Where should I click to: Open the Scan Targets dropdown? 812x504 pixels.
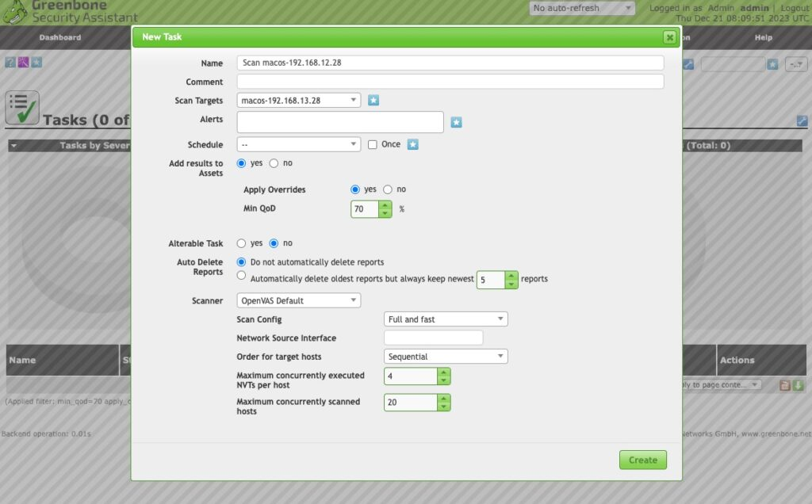(299, 101)
